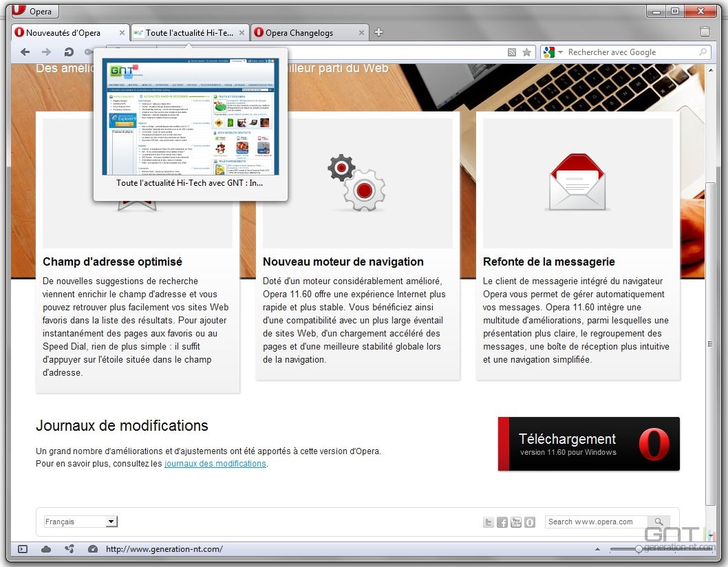Click the Téléchargement download button
The image size is (728, 567).
pyautogui.click(x=588, y=444)
